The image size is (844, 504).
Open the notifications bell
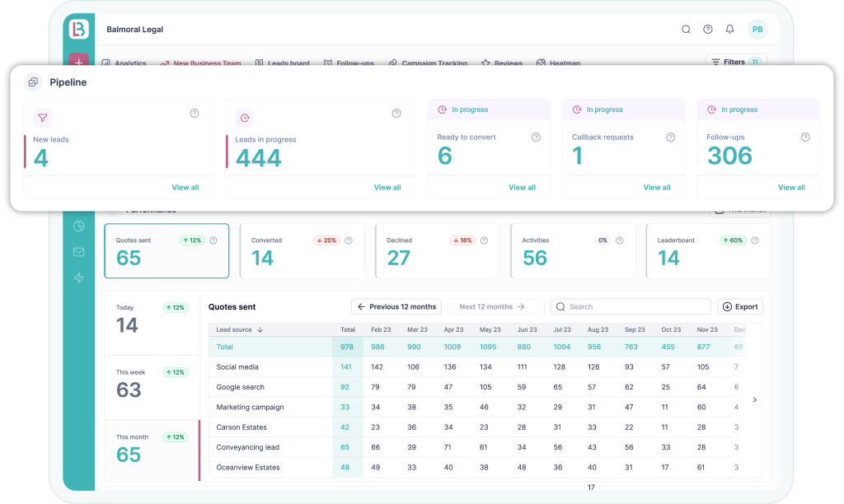click(729, 30)
